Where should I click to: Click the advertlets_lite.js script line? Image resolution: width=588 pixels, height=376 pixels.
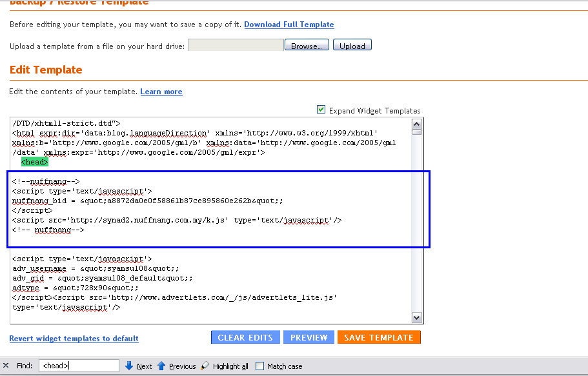[174, 298]
